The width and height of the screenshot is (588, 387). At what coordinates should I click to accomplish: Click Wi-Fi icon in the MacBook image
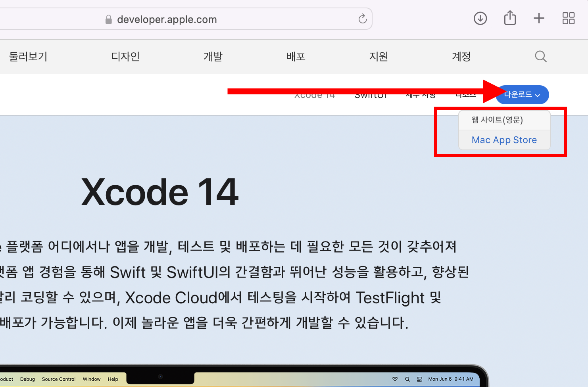click(395, 379)
